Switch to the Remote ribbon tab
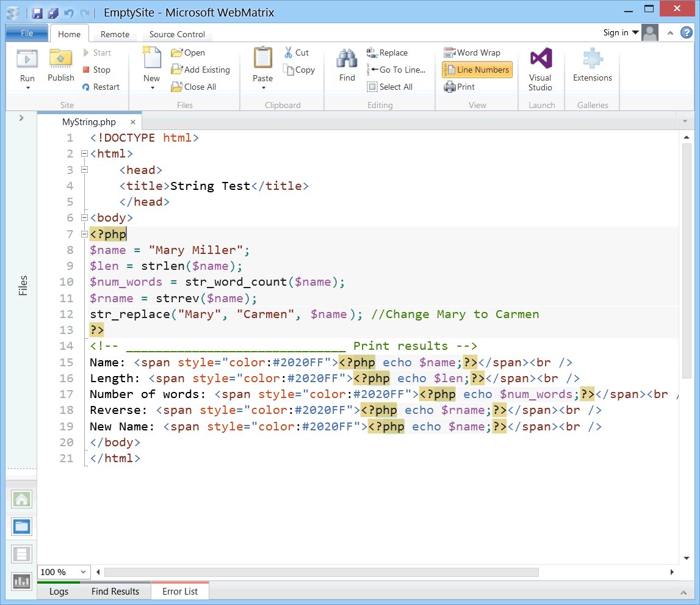Viewport: 700px width, 605px height. tap(115, 34)
